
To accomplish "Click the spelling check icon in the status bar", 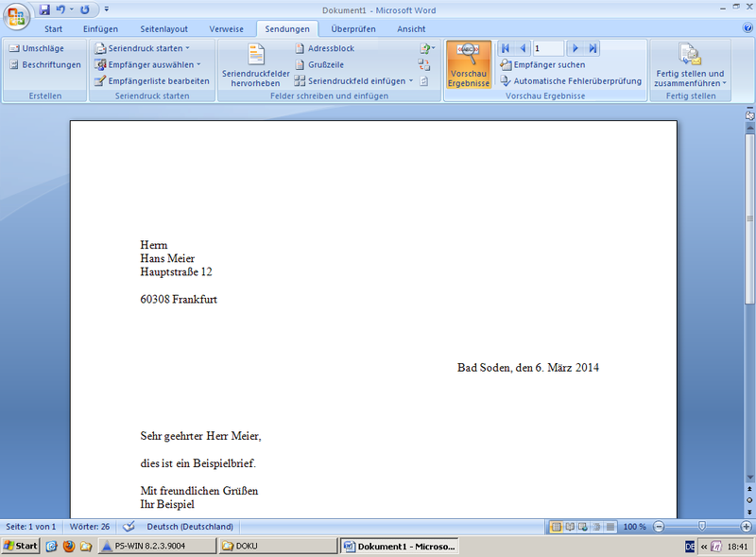I will tap(129, 527).
